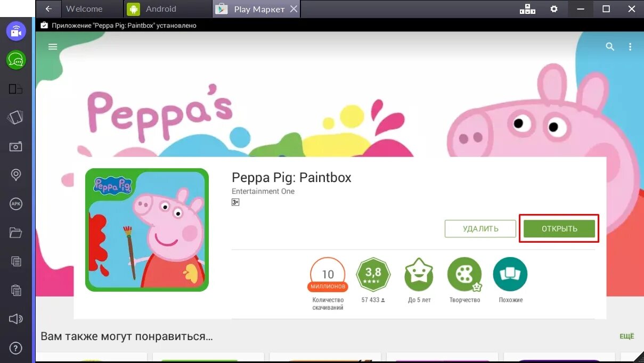
Task: Switch to the Welcome tab
Action: [84, 9]
